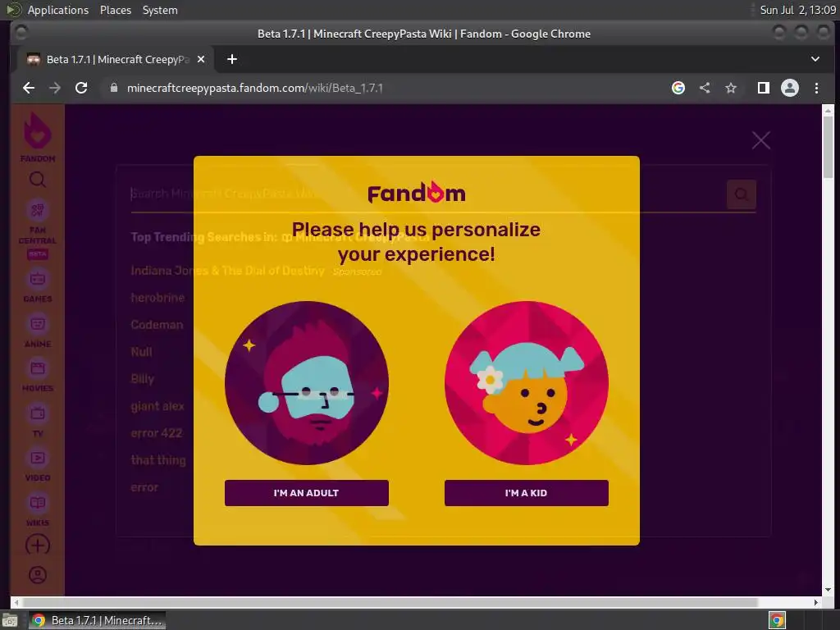
Task: Click the address bar URL
Action: 255,88
